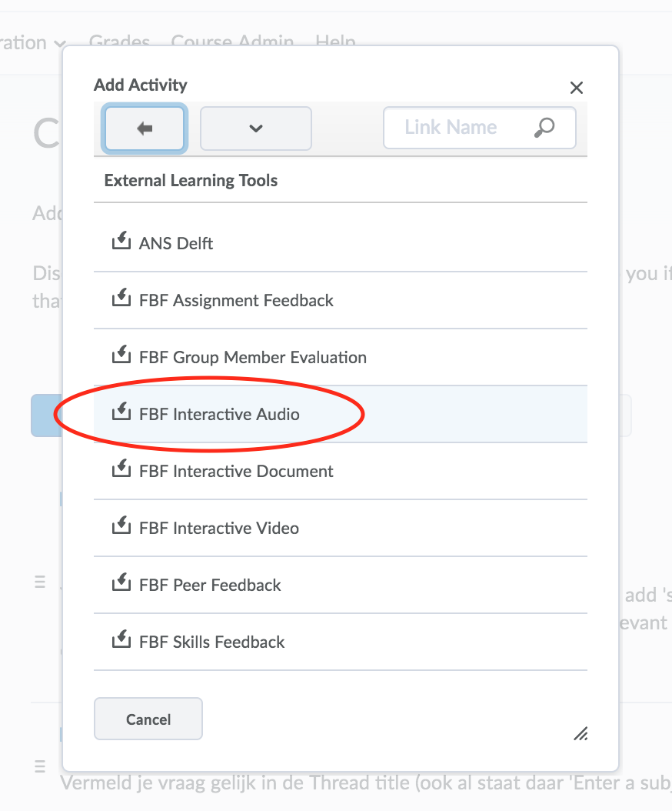Image resolution: width=672 pixels, height=811 pixels.
Task: Click the icon beside FBF Assignment Feedback
Action: tap(119, 299)
